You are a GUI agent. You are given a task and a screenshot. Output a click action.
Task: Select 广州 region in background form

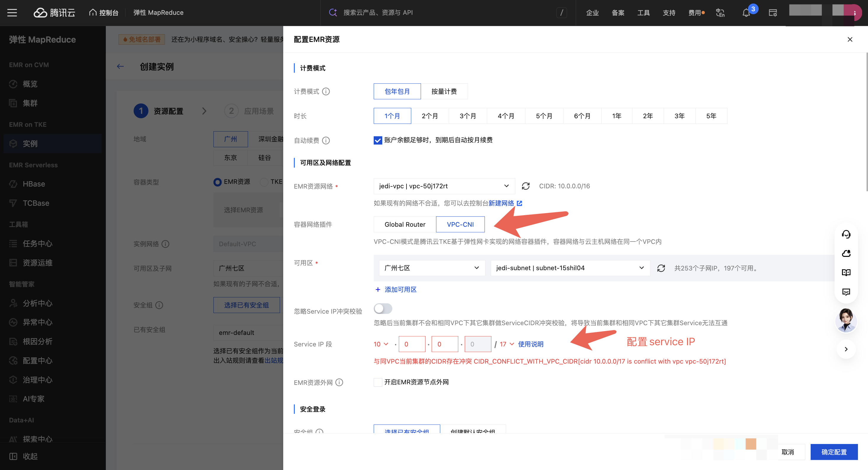pos(231,139)
